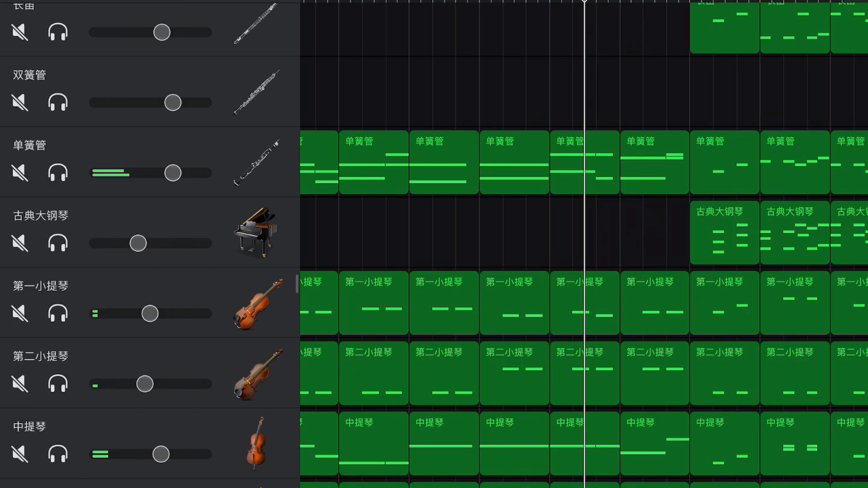
Task: Click the 第一小提琴 volume slider knob
Action: tap(150, 313)
